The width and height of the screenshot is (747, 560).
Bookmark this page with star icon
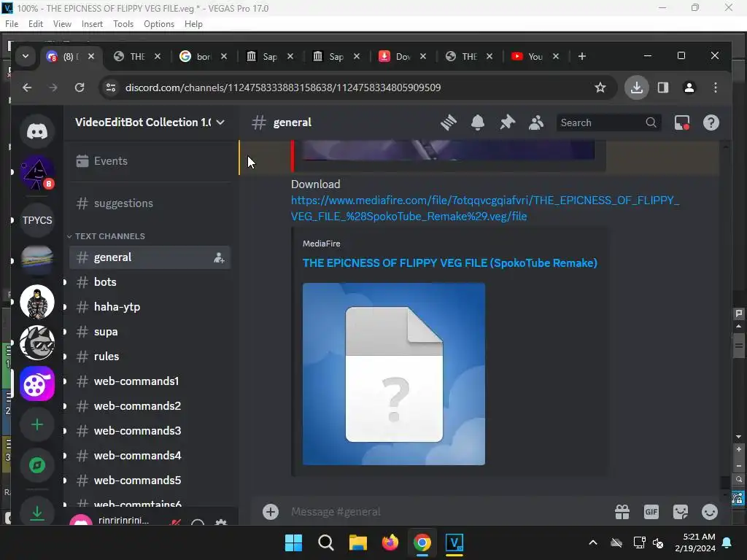(x=600, y=87)
